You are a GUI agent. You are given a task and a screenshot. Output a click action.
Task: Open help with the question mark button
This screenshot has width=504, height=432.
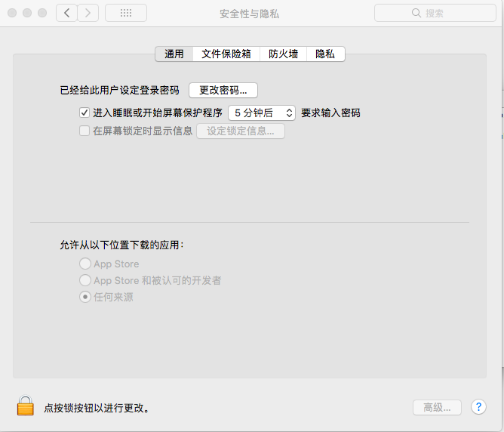click(x=478, y=407)
